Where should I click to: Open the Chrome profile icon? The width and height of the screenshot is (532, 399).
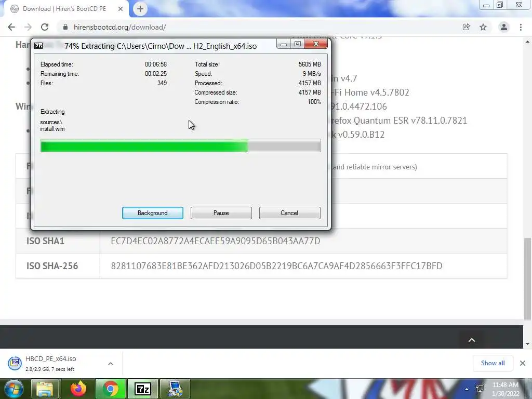coord(504,27)
